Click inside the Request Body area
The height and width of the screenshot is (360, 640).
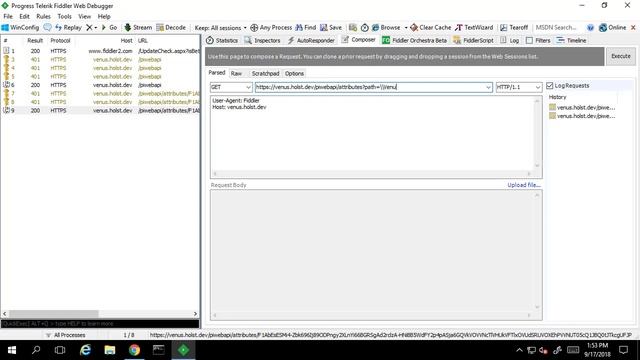click(x=373, y=251)
